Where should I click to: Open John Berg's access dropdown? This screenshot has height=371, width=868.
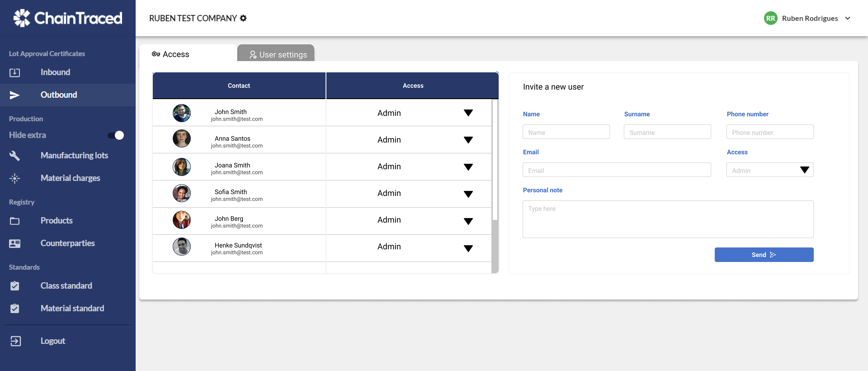click(x=468, y=221)
